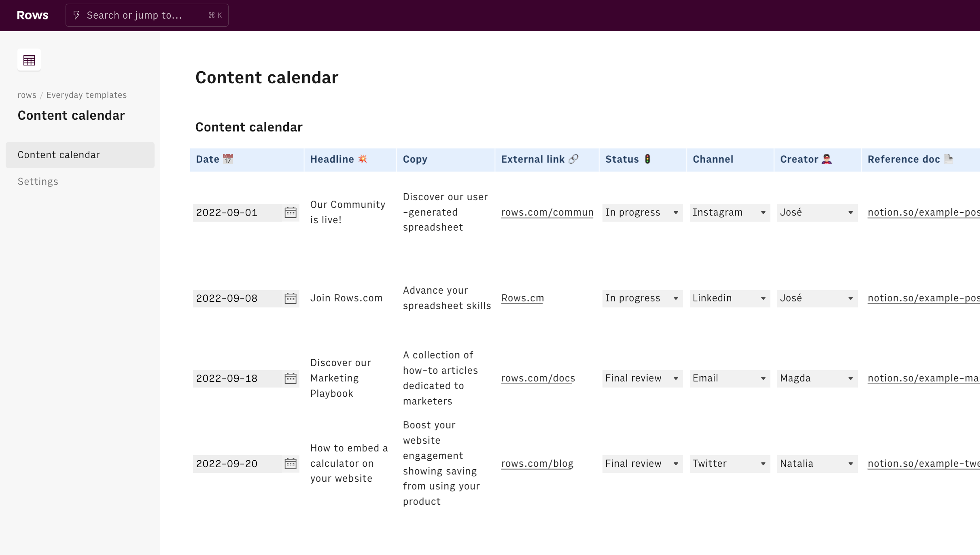Click the search bar lightning icon
The image size is (980, 555).
tap(76, 15)
